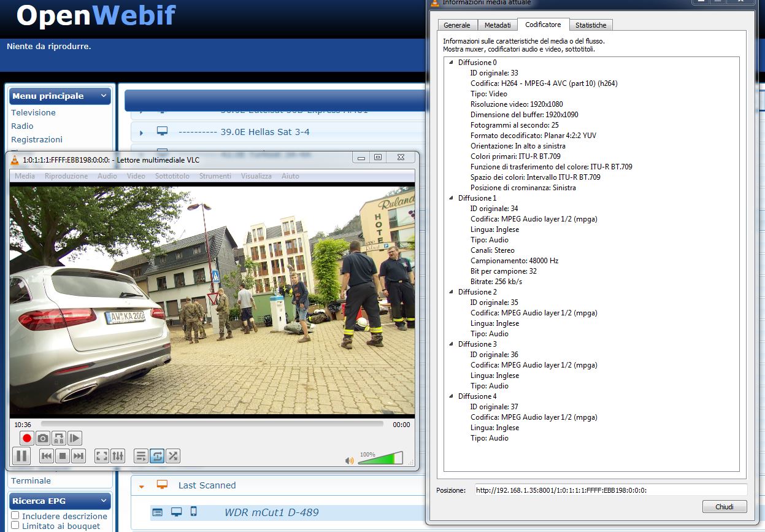Switch to the Metadati tab
Image resolution: width=765 pixels, height=532 pixels.
498,25
